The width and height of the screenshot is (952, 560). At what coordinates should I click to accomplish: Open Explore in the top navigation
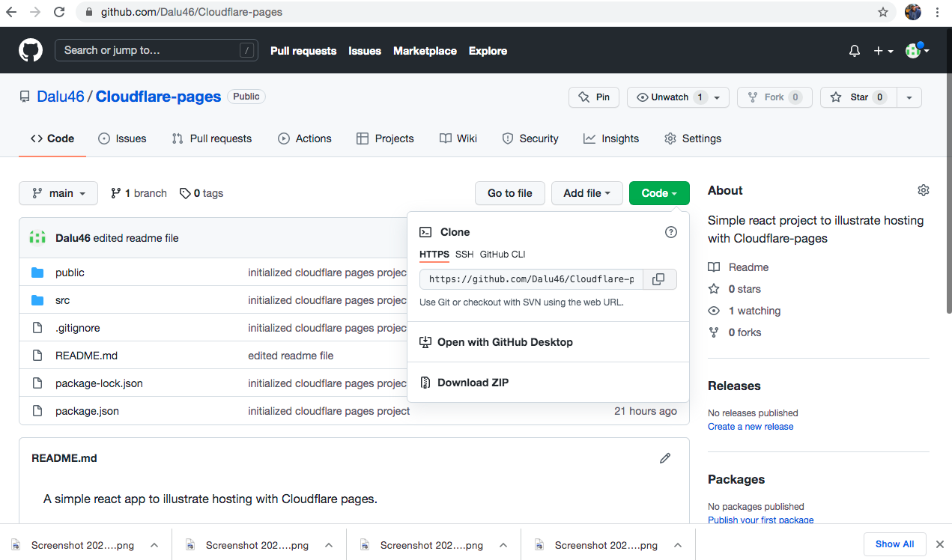(488, 51)
